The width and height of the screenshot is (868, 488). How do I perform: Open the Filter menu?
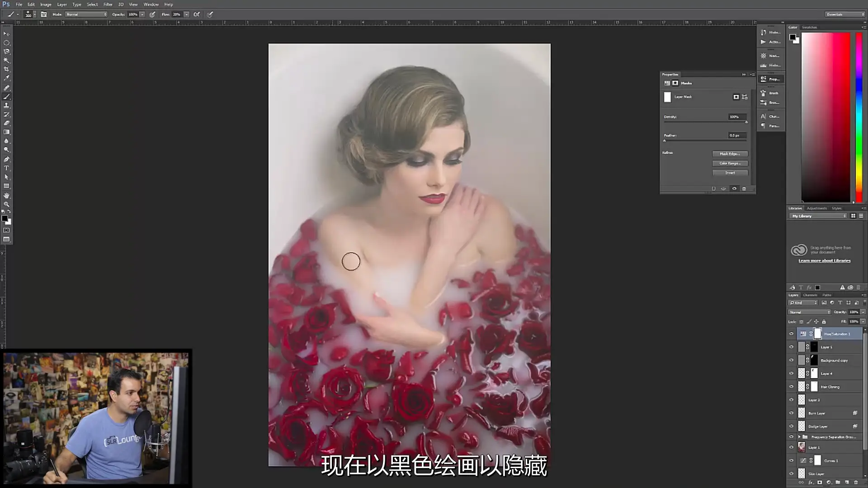[108, 5]
